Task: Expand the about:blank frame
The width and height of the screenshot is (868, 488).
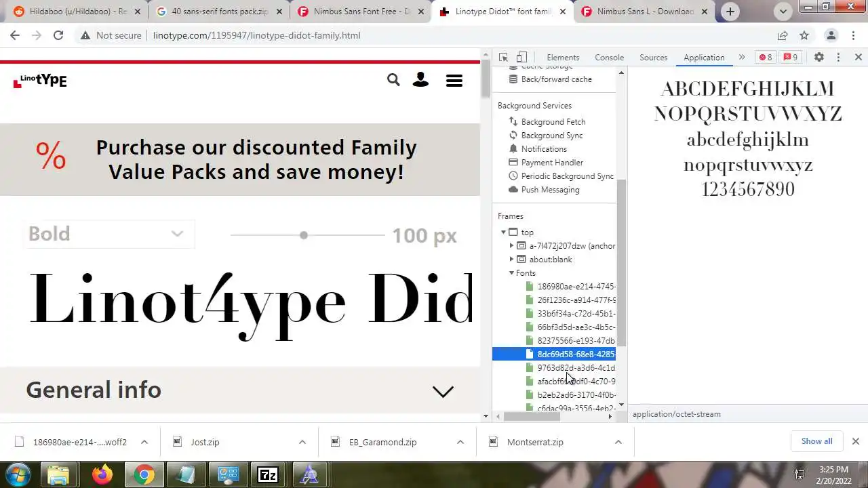Action: tap(511, 260)
